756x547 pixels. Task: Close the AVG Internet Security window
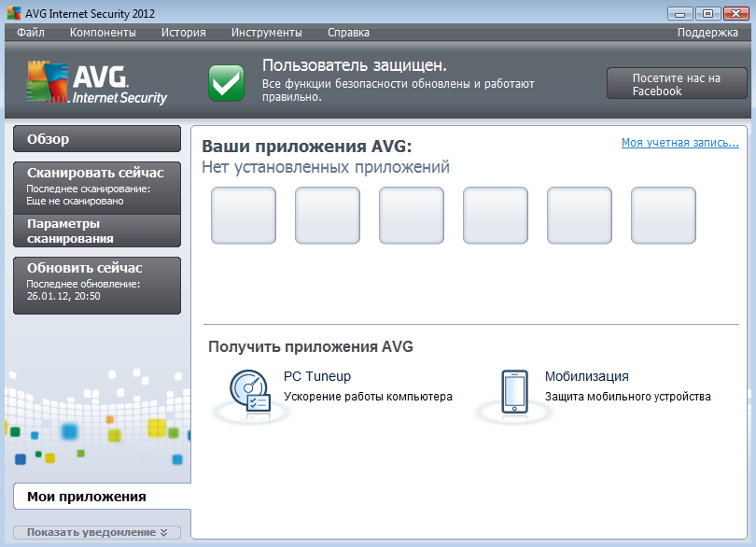[x=735, y=13]
